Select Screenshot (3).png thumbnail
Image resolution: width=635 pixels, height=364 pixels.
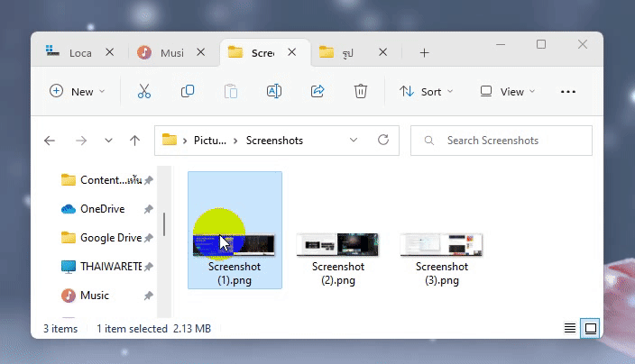tap(441, 244)
